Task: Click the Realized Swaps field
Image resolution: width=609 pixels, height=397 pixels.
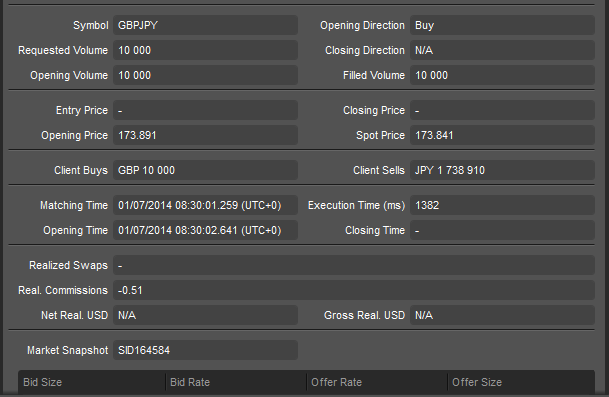Action: click(354, 265)
